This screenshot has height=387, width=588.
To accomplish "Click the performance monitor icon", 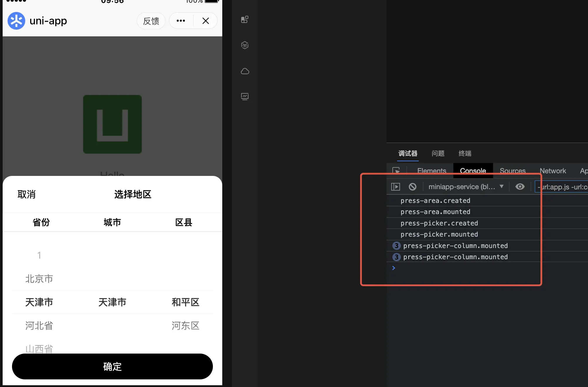I will click(x=245, y=96).
